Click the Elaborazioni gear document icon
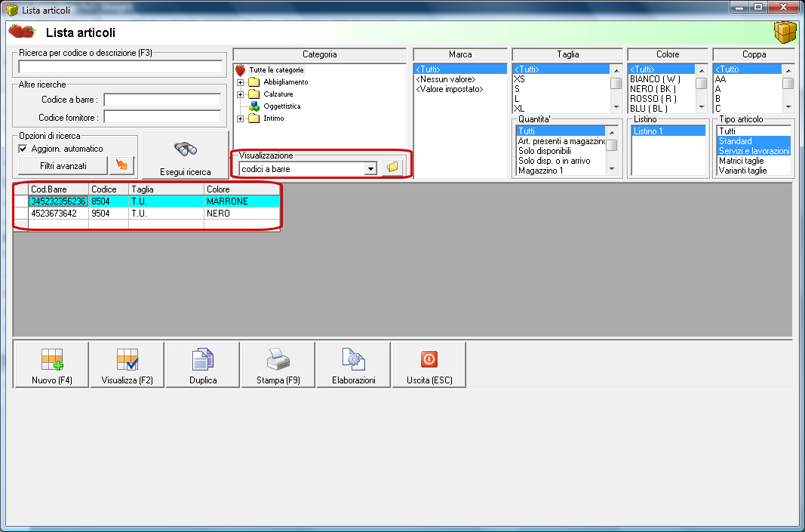Screen dimensions: 805x532 pyautogui.click(x=354, y=359)
